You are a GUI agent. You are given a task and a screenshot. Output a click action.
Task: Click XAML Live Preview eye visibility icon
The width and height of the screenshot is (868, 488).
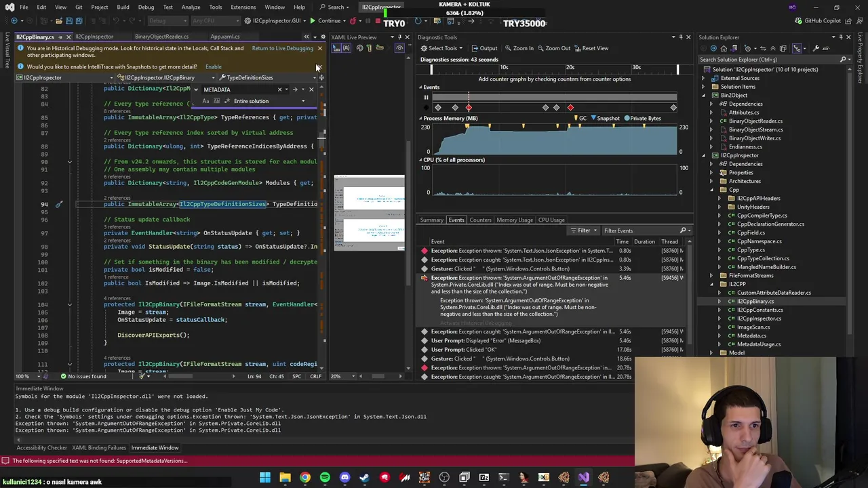click(x=399, y=47)
